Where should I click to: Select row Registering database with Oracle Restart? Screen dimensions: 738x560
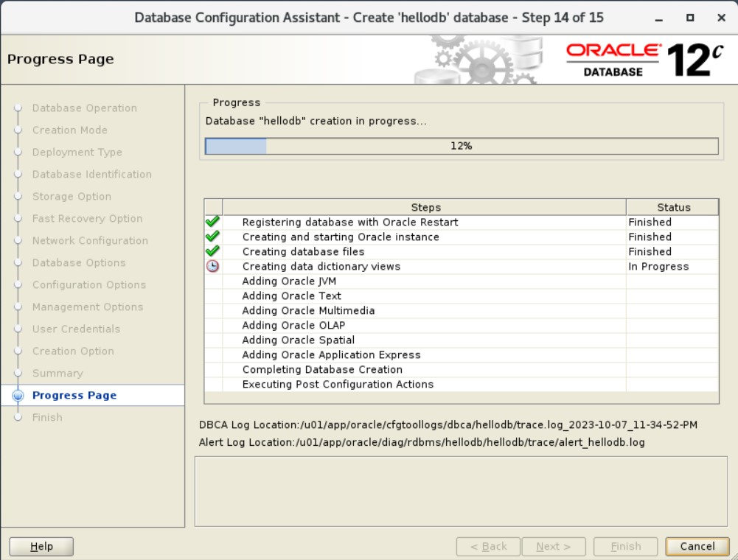pyautogui.click(x=462, y=222)
